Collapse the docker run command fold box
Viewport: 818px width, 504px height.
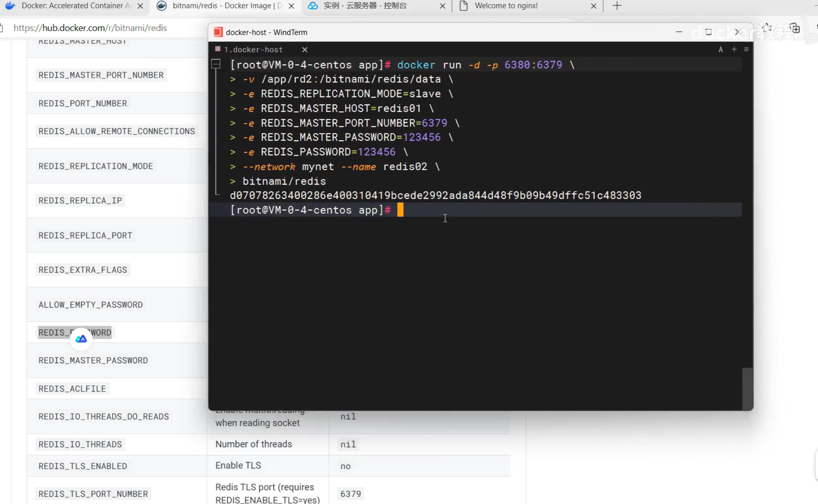tap(216, 64)
